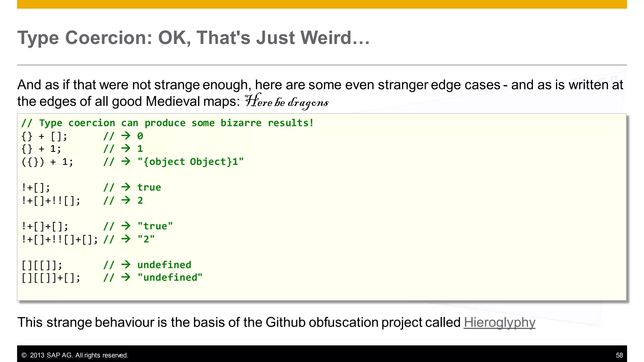The image size is (644, 362).
Task: Click the code line '({}) + 1;'
Action: point(47,162)
